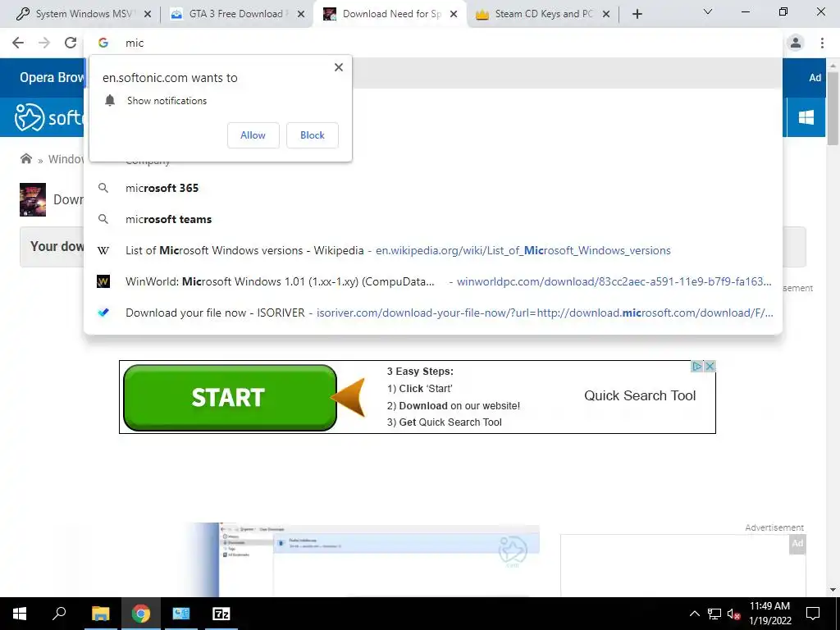The image size is (840, 630).
Task: Reload the current page
Action: [x=71, y=43]
